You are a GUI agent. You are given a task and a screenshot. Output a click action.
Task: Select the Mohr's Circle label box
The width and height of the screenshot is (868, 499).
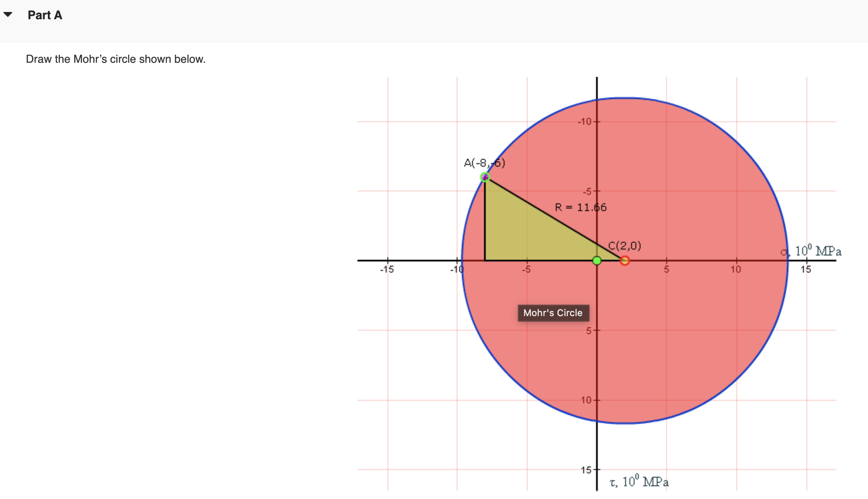coord(553,313)
